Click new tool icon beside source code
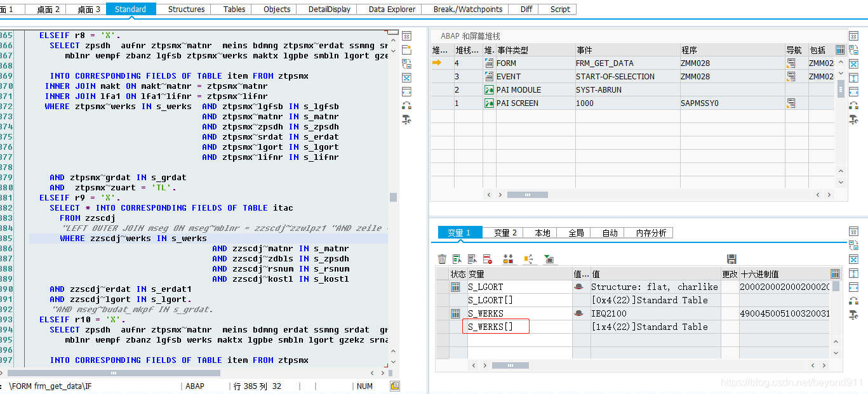Image resolution: width=868 pixels, height=394 pixels. 407,49
